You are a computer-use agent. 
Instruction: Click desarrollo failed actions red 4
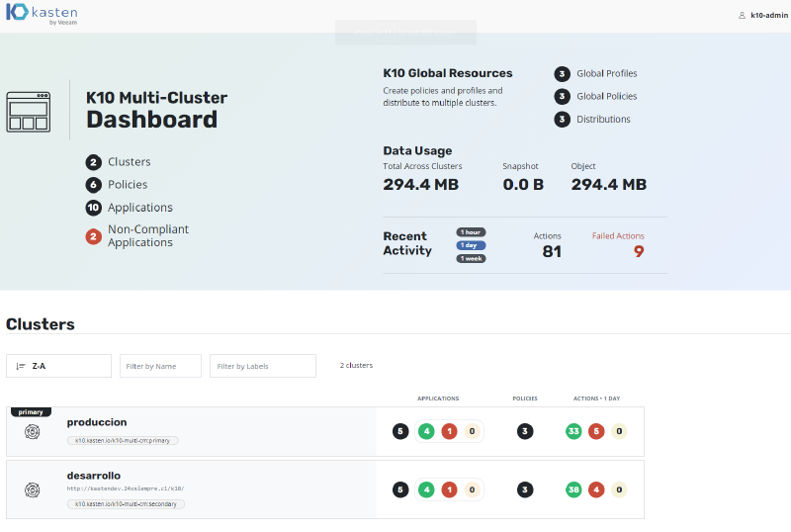pyautogui.click(x=596, y=489)
